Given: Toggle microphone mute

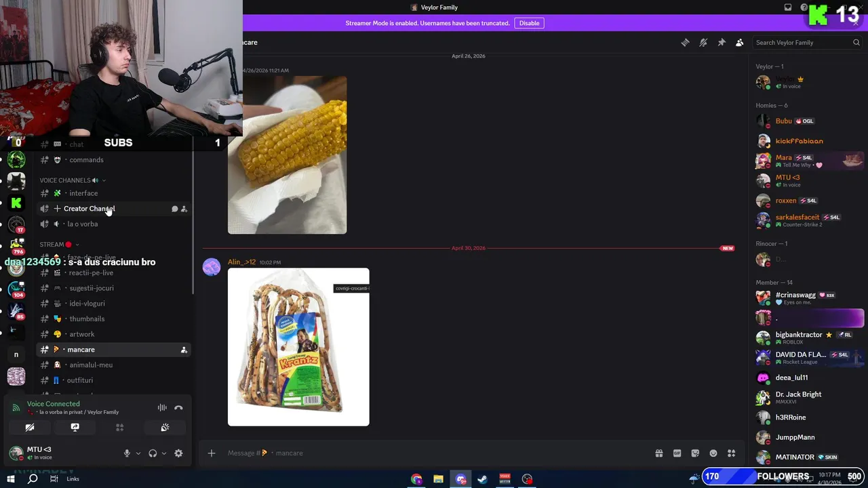Looking at the screenshot, I should coord(127,453).
